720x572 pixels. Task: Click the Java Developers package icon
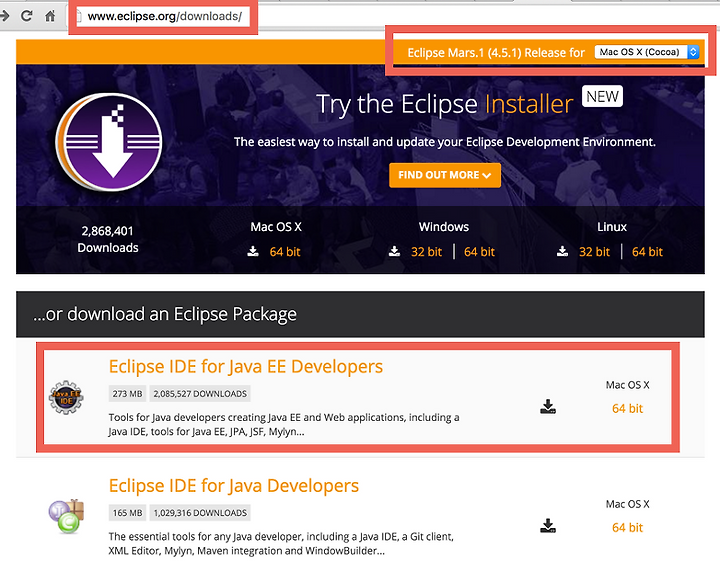[x=66, y=516]
